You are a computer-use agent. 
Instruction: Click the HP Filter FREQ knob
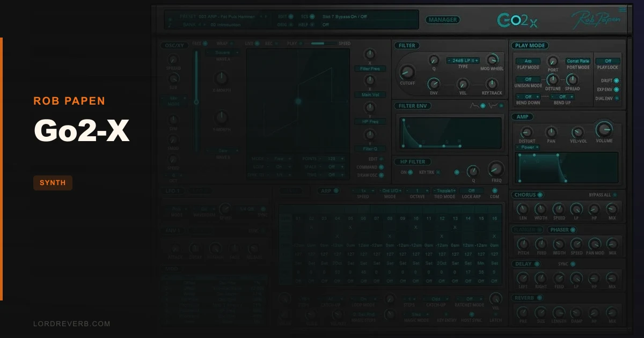pos(496,170)
